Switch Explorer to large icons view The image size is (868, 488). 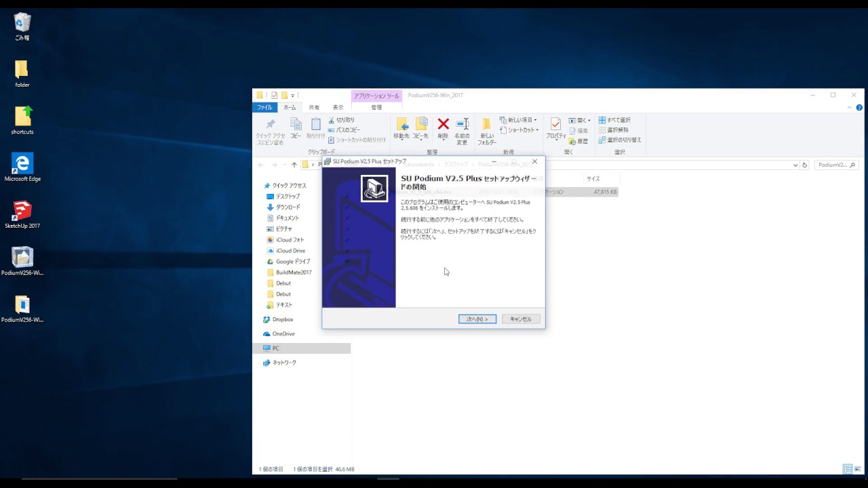coord(858,469)
